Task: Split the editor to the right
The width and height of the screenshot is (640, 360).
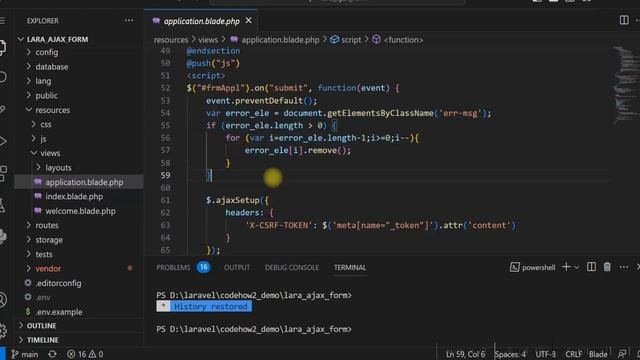Action: tap(624, 20)
